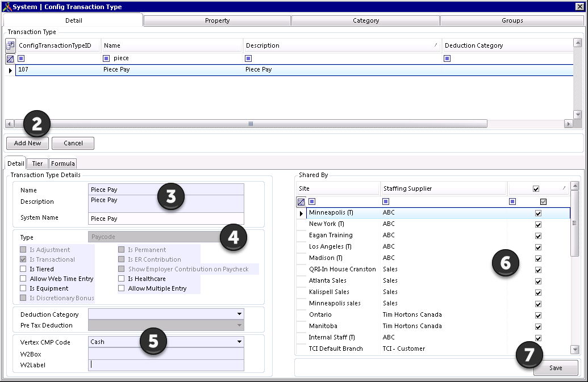
Task: Click the horizontal scrollbar of Transaction Type grid
Action: pyautogui.click(x=251, y=124)
